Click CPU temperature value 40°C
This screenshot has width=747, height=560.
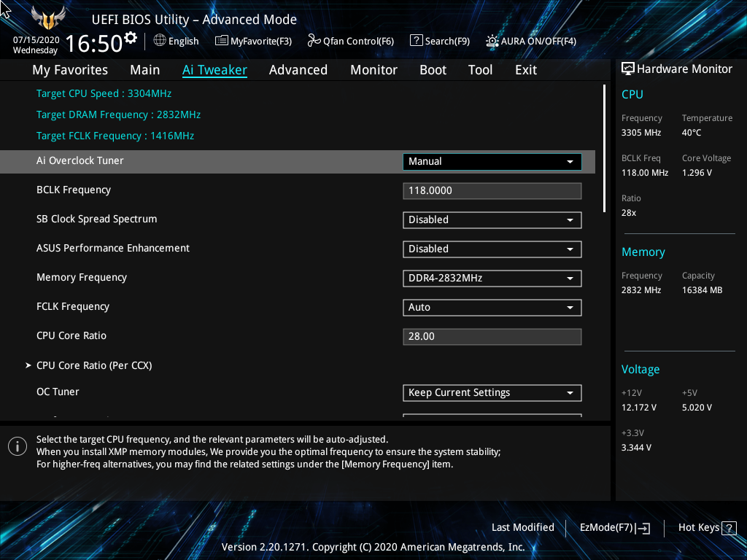click(692, 133)
